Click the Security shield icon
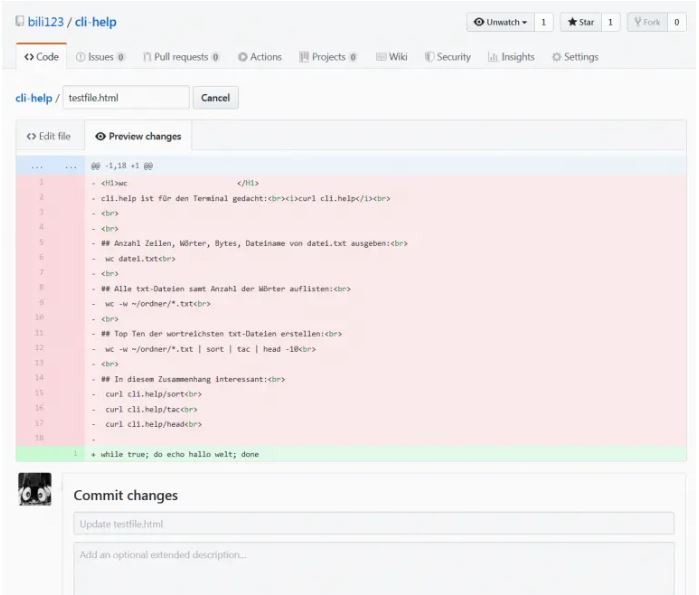This screenshot has height=595, width=699. 429,57
